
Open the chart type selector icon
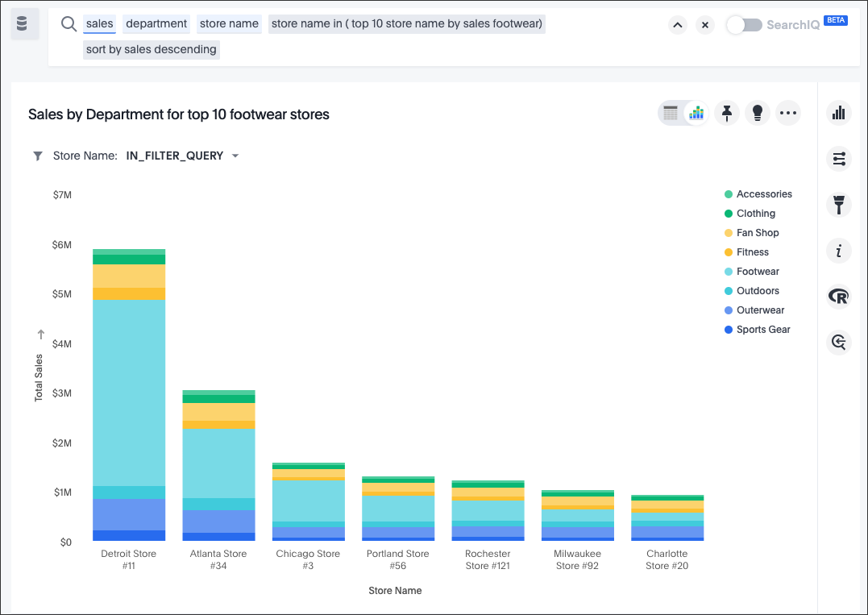839,113
